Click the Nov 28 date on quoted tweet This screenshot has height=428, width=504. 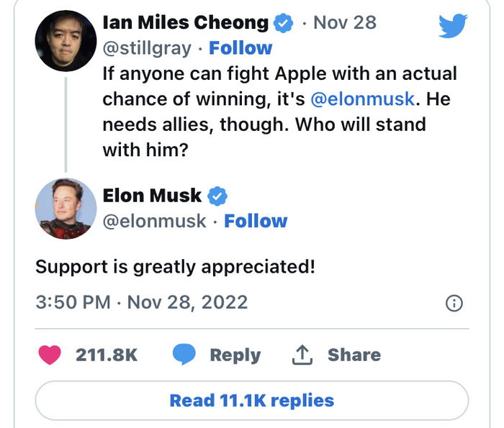[345, 22]
